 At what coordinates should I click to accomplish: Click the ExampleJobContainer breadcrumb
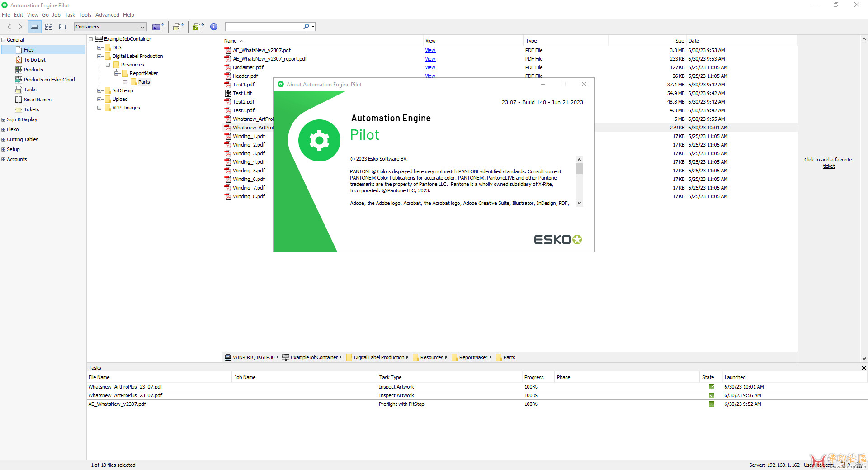click(314, 357)
